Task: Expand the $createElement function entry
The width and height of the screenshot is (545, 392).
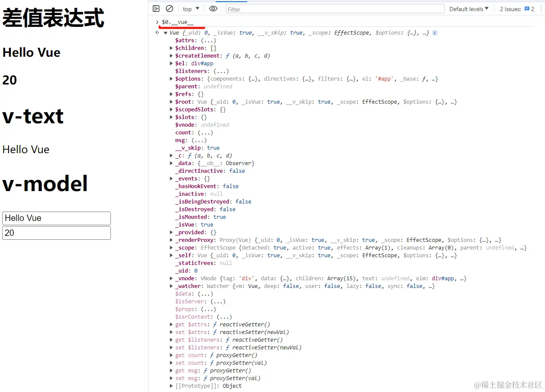Action: click(171, 56)
